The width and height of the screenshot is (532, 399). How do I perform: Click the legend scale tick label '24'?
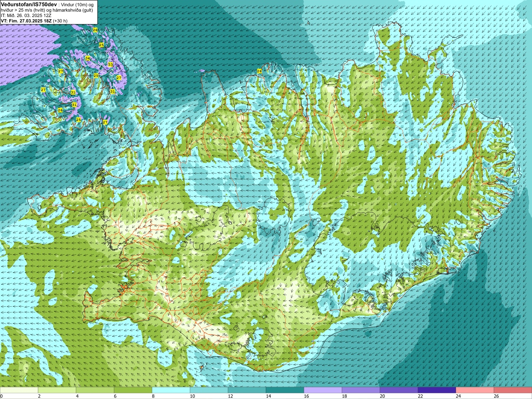pos(458,396)
